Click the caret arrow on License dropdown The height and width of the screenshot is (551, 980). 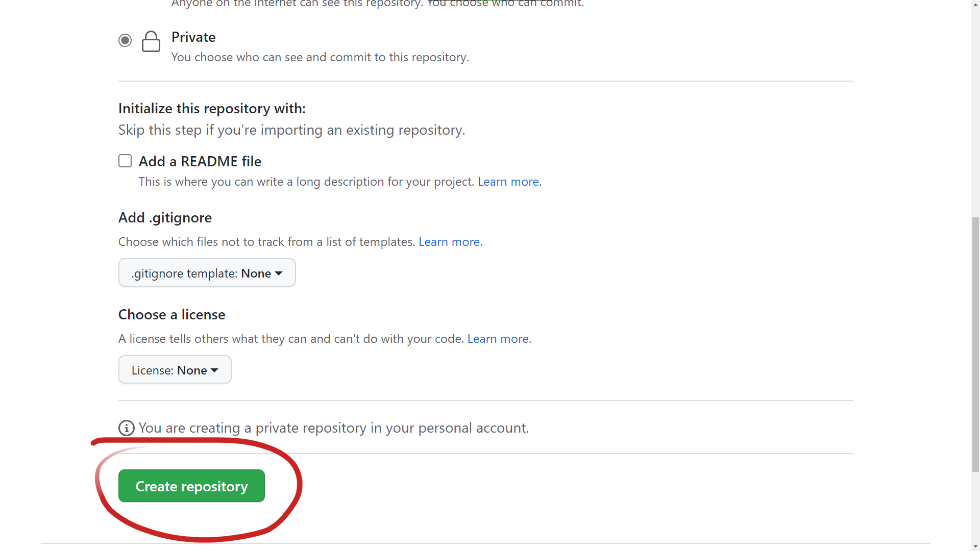pyautogui.click(x=214, y=370)
